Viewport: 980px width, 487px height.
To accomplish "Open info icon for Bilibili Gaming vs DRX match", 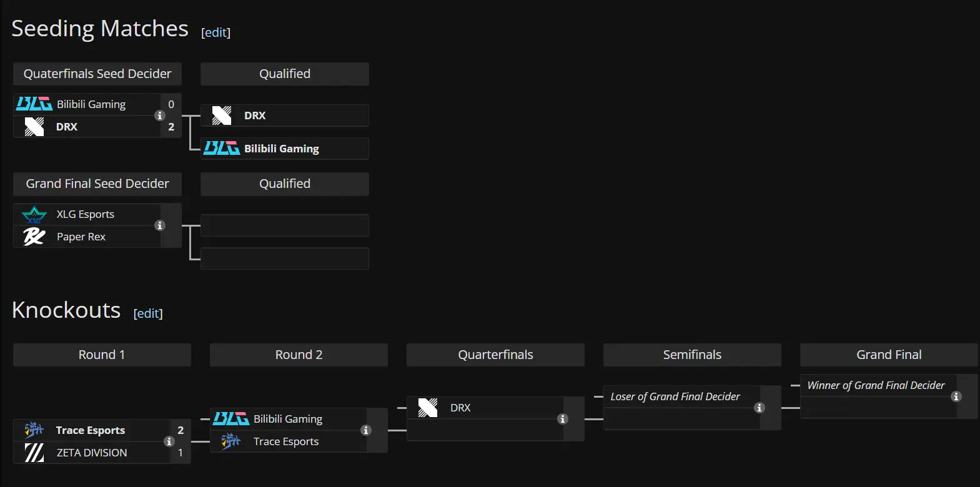I will 160,116.
